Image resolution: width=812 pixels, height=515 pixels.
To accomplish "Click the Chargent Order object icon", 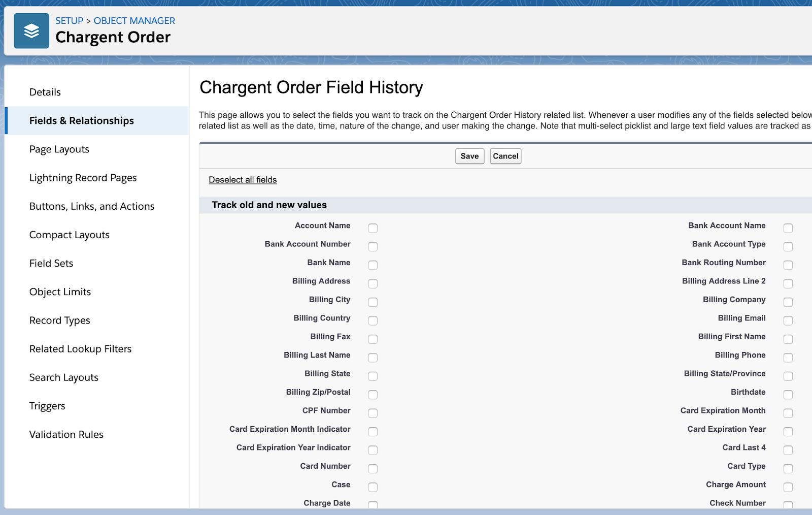I will tap(31, 30).
